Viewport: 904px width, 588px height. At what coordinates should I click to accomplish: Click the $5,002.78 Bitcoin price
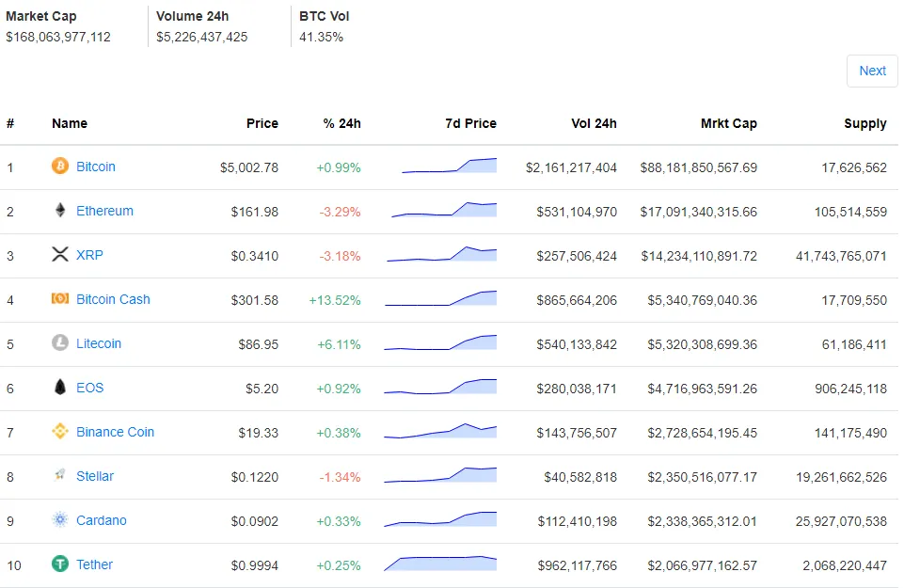249,167
